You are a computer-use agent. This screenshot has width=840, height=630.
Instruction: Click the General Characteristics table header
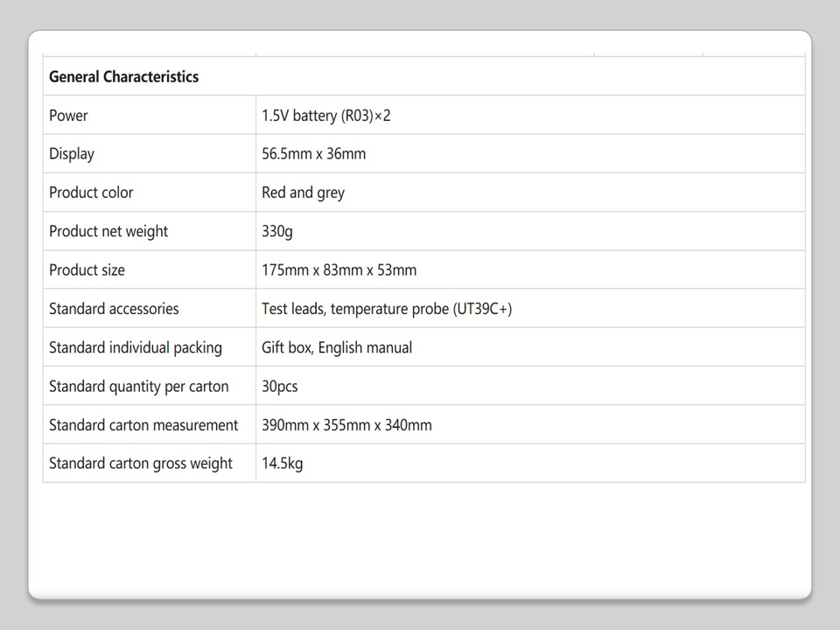click(x=123, y=77)
